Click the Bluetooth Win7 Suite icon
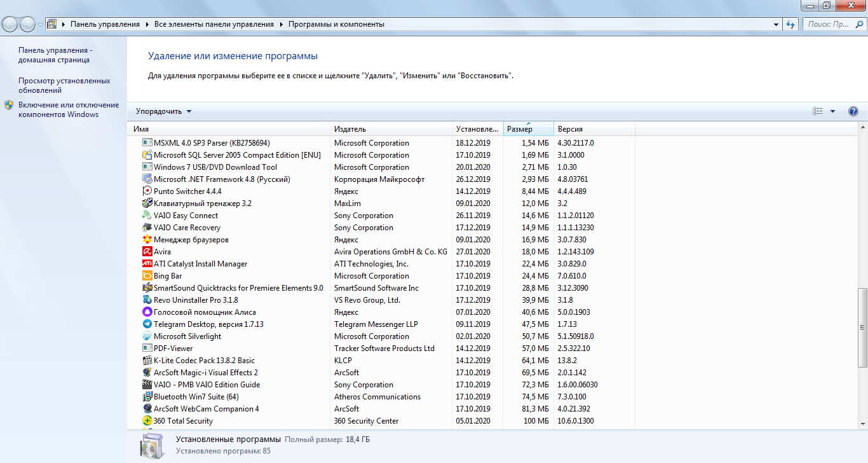 coord(147,397)
